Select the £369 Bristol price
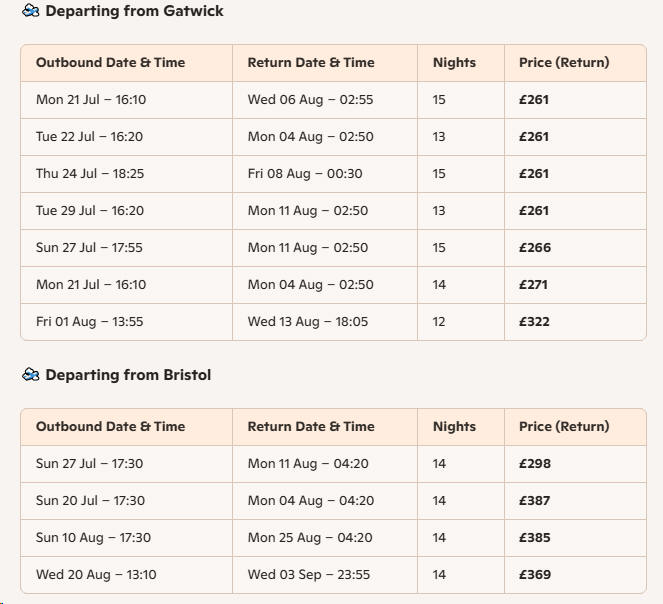Viewport: 663px width, 604px height. (x=535, y=575)
